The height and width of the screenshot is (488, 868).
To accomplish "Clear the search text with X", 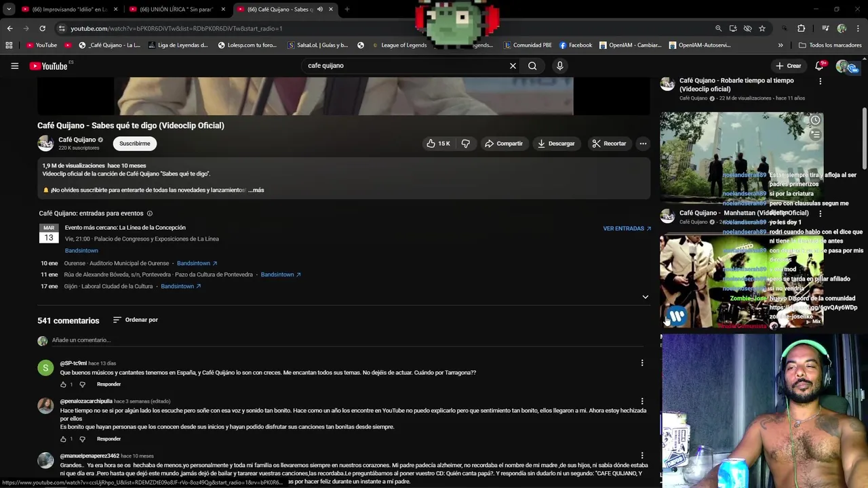I will point(513,66).
